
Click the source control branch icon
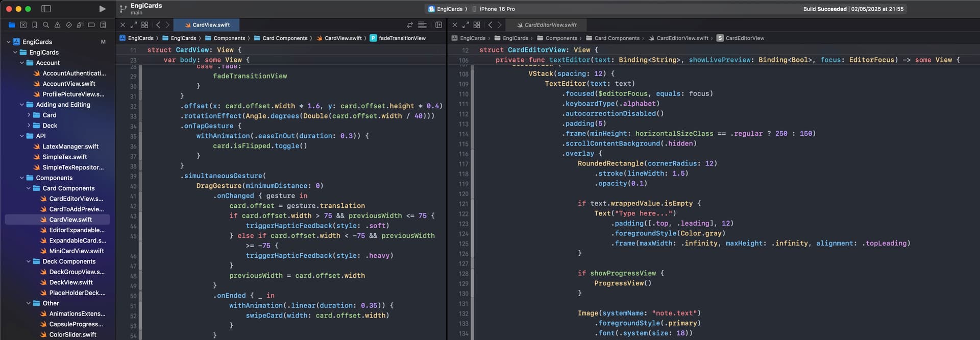click(x=123, y=9)
